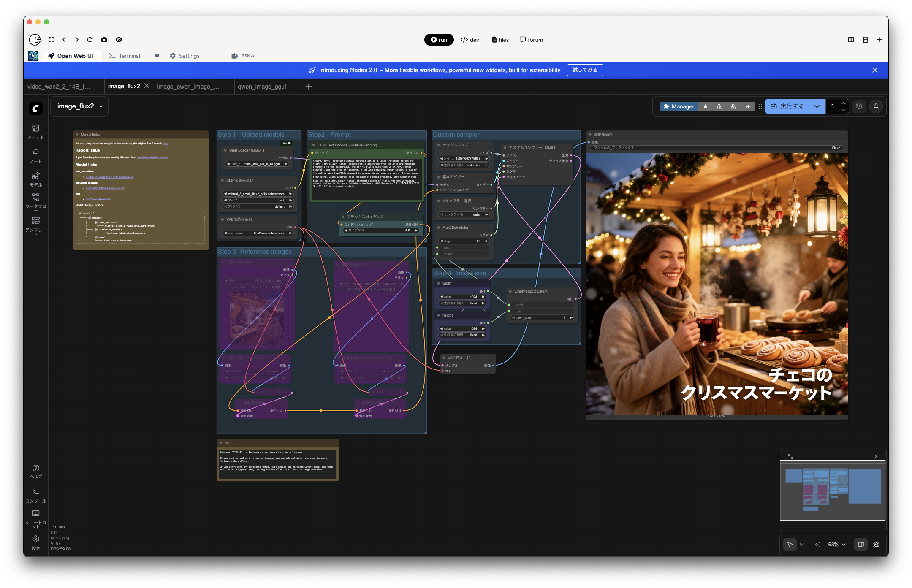The width and height of the screenshot is (912, 588).
Task: Open workflow history via the clock icon
Action: click(859, 106)
